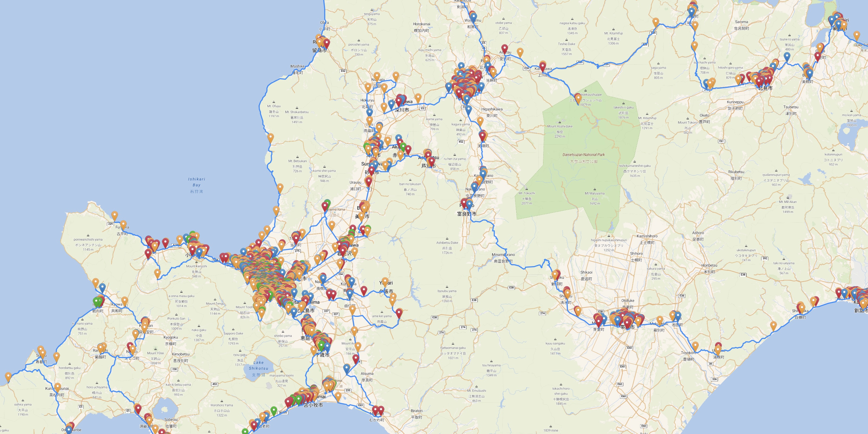Image resolution: width=868 pixels, height=434 pixels.
Task: Select the orange pin on Furubira peninsula tip
Action: 114,215
